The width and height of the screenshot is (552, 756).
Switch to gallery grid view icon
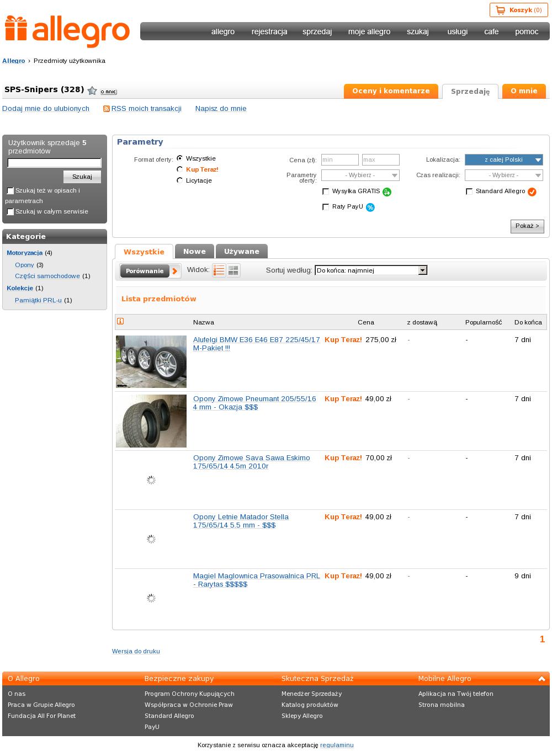coord(233,270)
